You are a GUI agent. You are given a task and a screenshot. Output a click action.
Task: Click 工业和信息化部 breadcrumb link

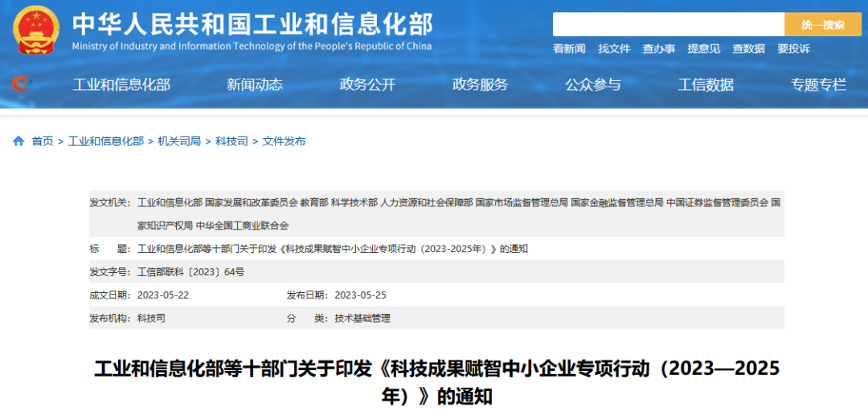(106, 141)
